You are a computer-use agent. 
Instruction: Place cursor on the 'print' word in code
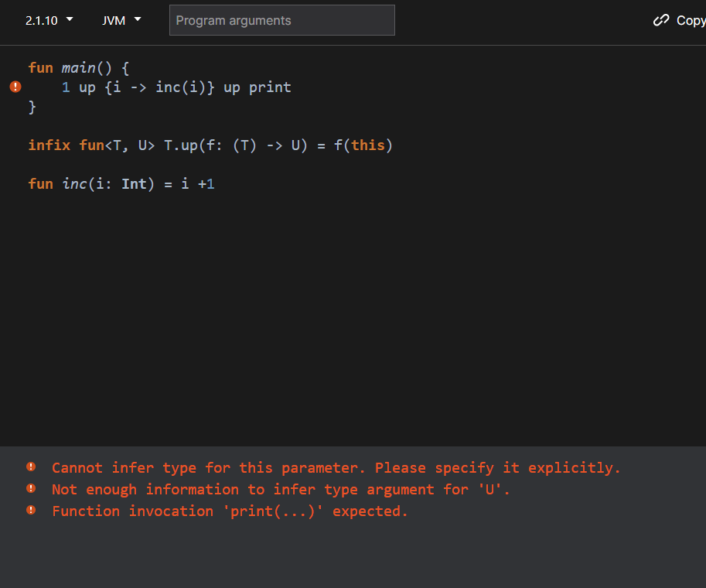point(270,87)
